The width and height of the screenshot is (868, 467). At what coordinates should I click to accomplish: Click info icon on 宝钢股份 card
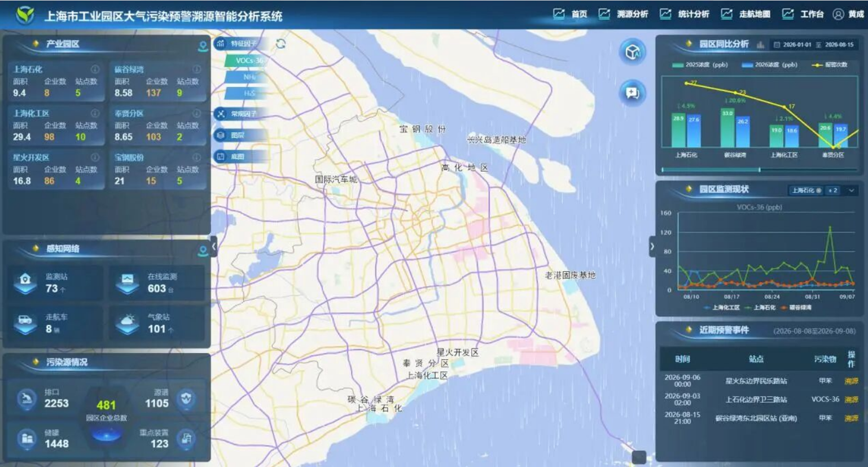point(196,157)
